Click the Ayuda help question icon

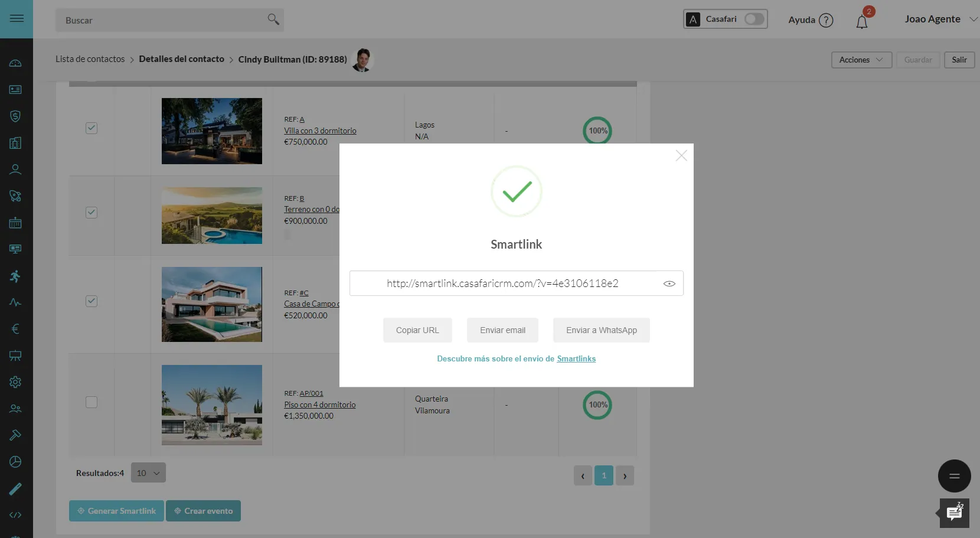click(x=827, y=20)
